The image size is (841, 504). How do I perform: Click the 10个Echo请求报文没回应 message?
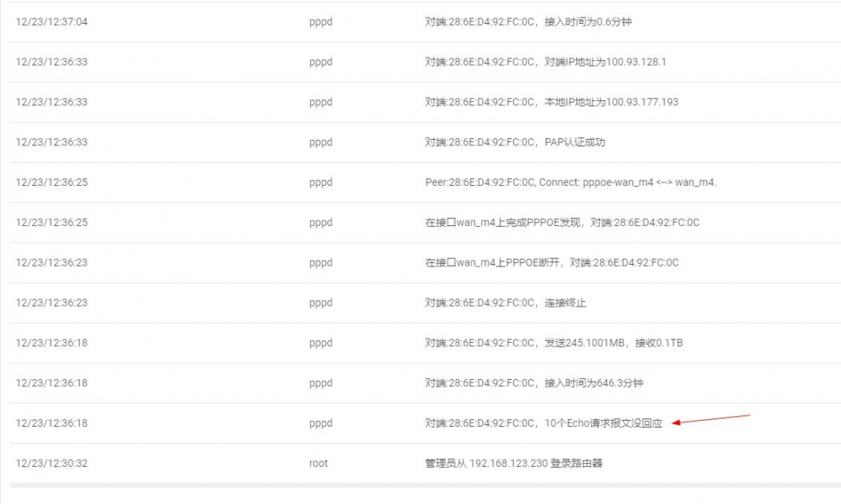point(543,423)
